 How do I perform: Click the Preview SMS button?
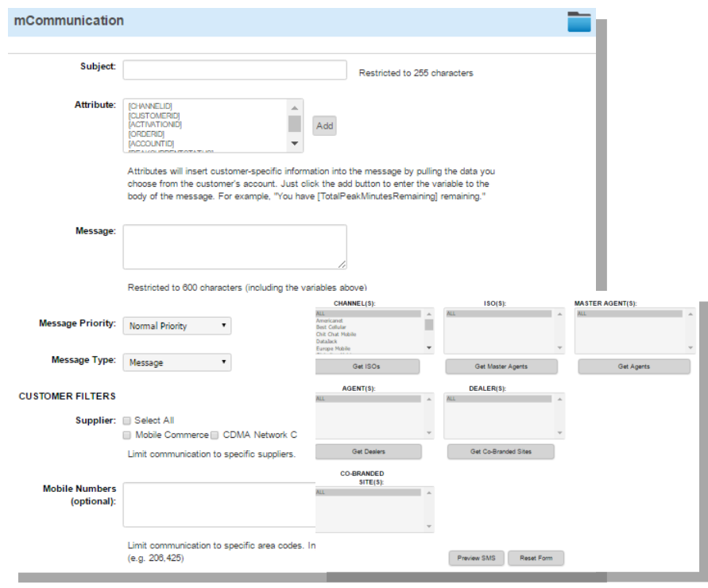coord(476,558)
